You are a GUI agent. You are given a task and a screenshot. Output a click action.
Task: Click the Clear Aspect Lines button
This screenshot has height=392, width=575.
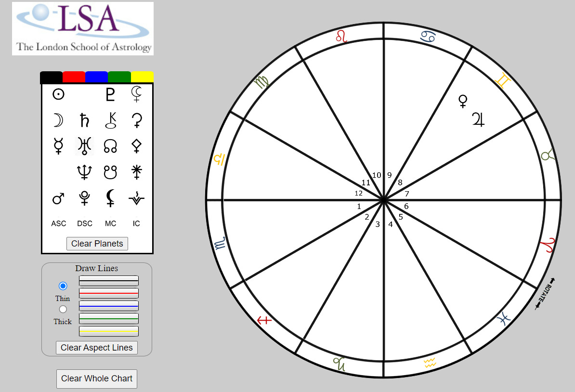(x=97, y=348)
